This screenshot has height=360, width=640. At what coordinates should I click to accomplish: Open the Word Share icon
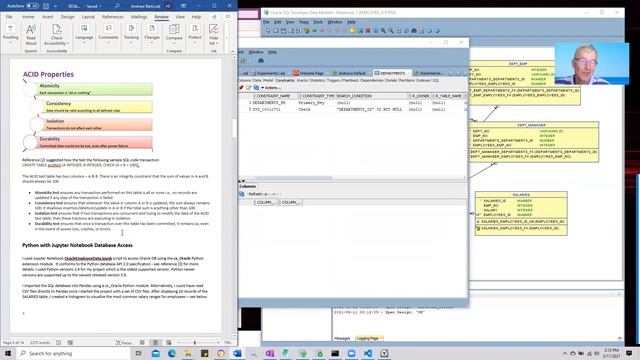[x=214, y=17]
